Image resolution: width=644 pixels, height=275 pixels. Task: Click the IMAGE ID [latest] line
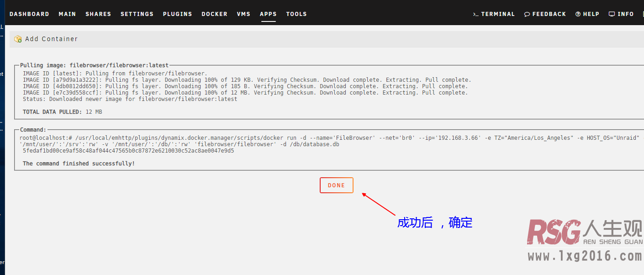pos(115,74)
